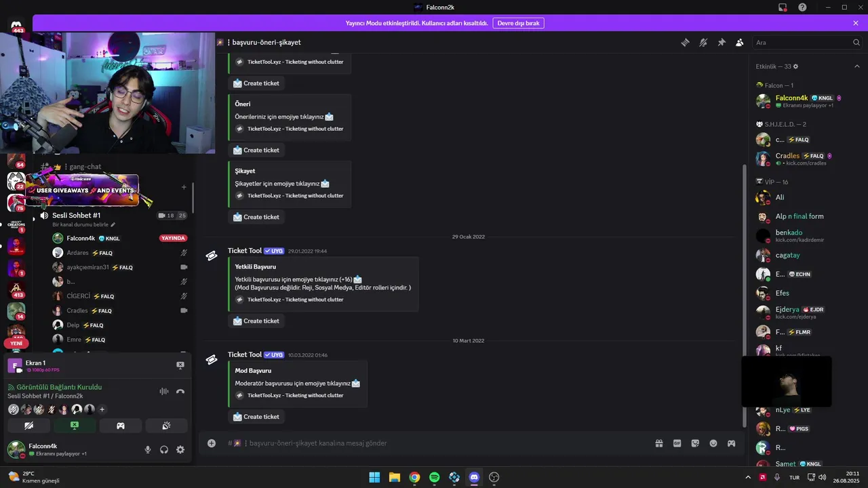Click the YENİ new mentions pill
The image size is (868, 488).
[16, 344]
